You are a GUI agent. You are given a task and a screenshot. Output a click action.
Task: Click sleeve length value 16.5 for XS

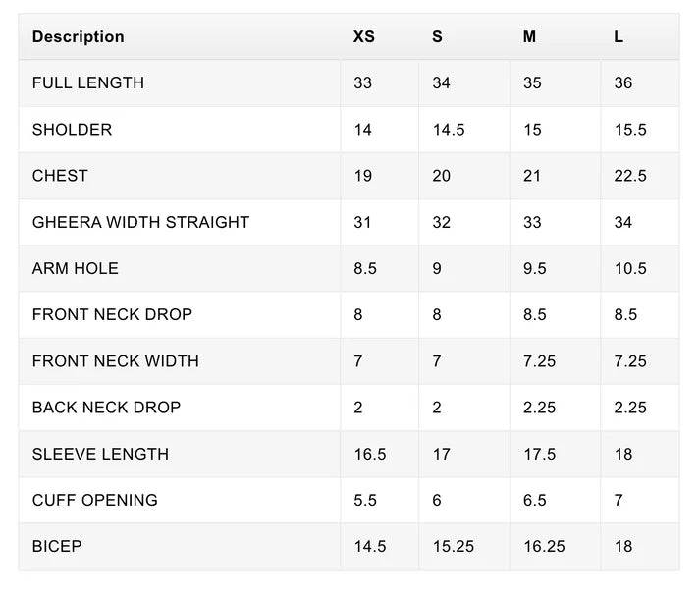coord(370,454)
